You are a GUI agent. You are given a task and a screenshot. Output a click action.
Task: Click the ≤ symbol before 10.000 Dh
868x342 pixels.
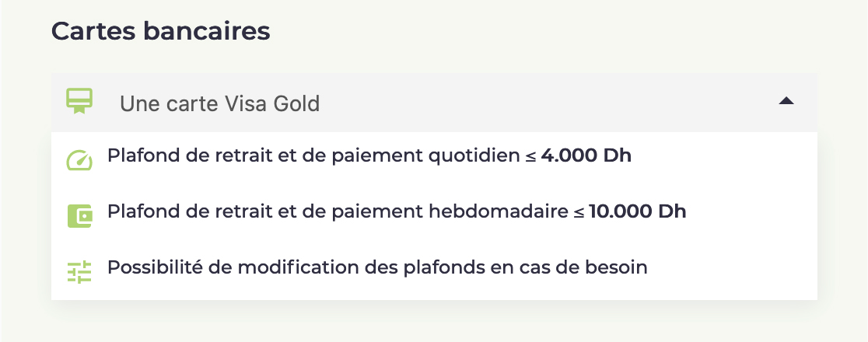[x=579, y=212]
